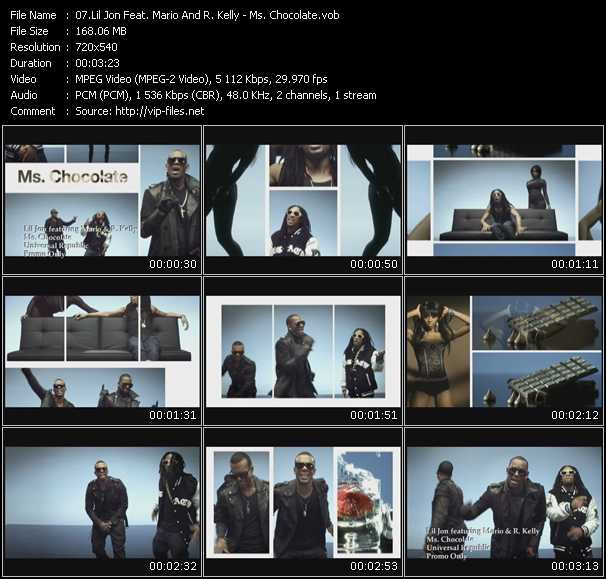
Task: Click the resolution value 720x540
Action: 96,47
